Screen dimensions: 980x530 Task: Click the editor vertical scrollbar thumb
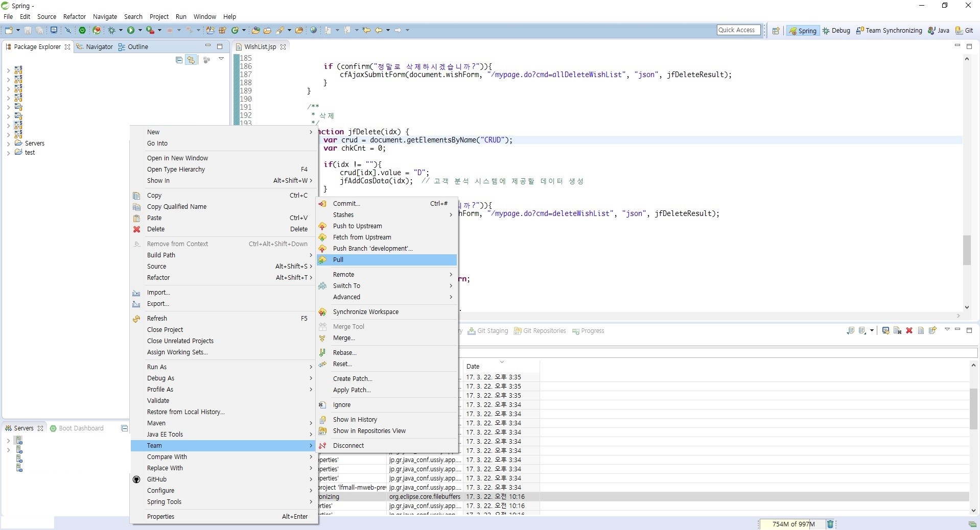[966, 250]
